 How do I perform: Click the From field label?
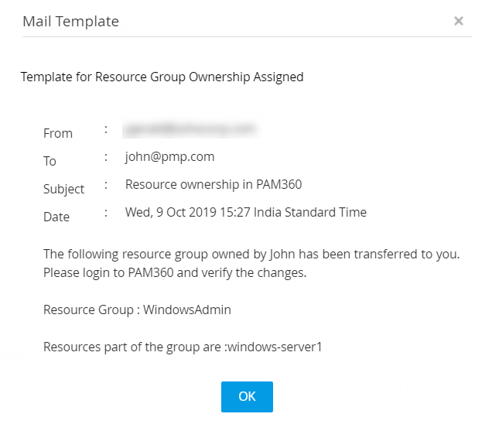click(58, 133)
